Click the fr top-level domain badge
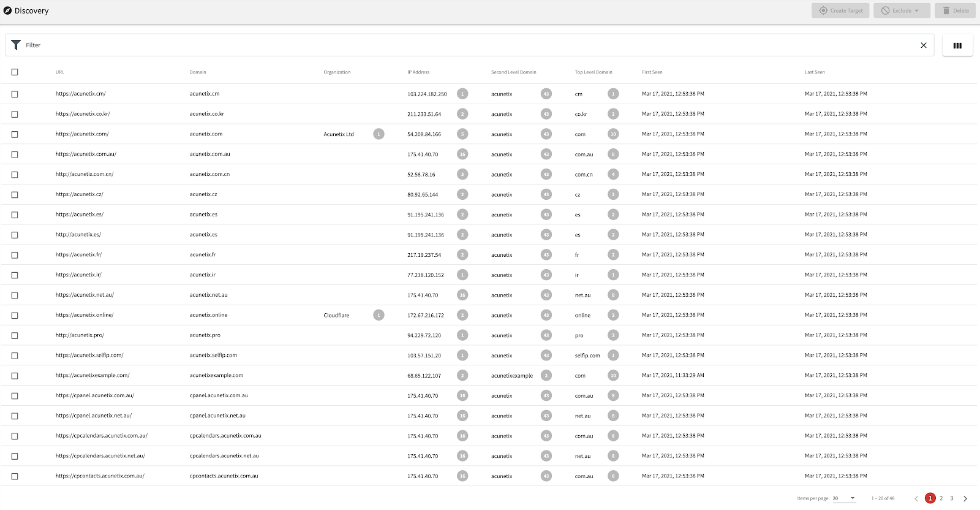 coord(613,255)
